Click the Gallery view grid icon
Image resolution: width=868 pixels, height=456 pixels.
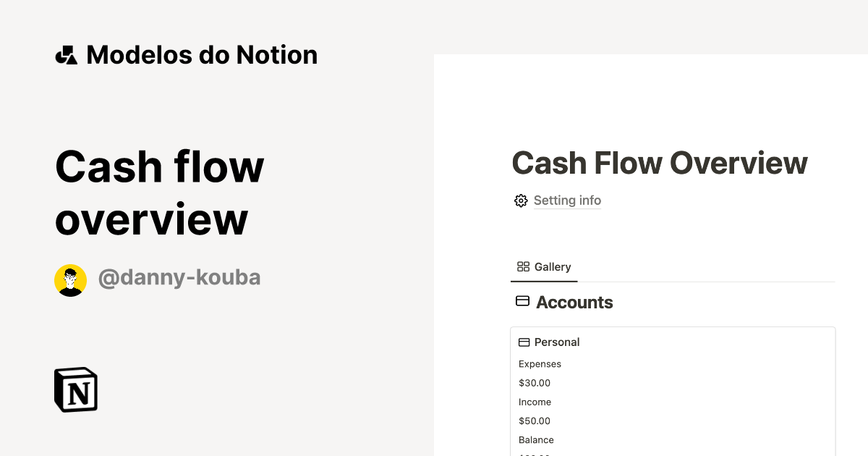522,266
